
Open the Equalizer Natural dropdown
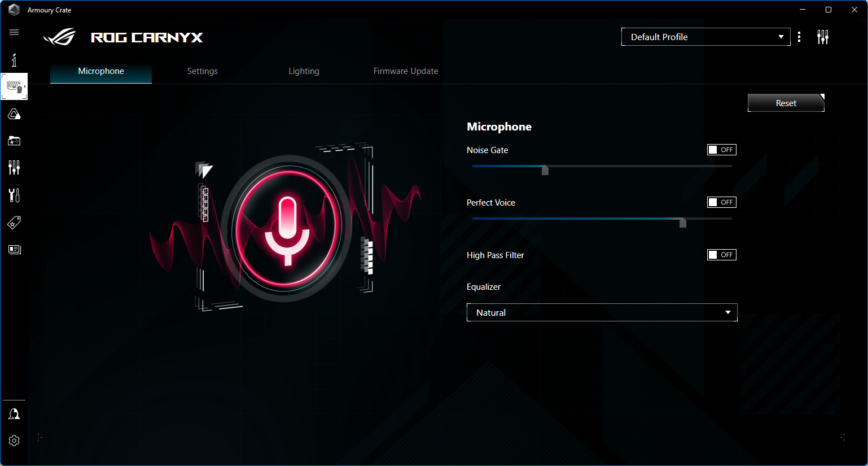602,312
